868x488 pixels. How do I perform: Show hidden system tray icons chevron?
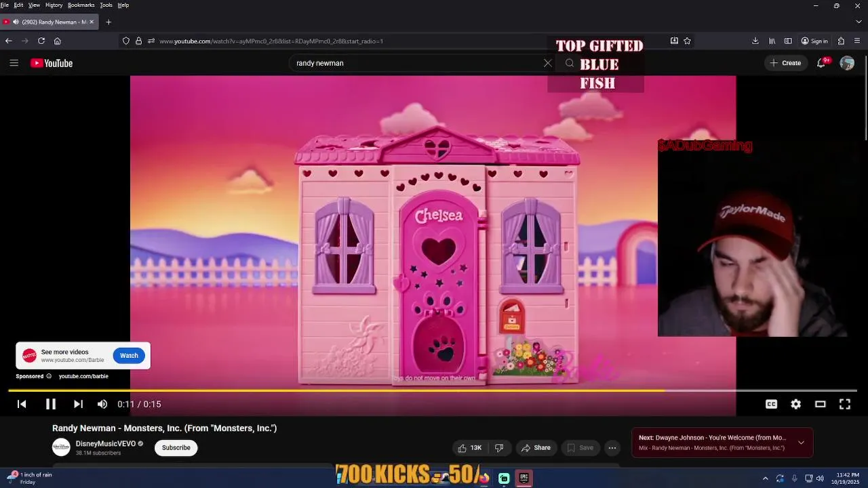click(x=766, y=479)
